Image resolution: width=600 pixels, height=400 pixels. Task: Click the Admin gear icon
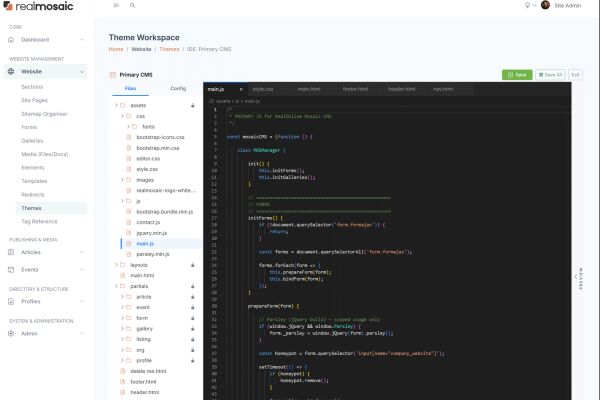pos(11,334)
